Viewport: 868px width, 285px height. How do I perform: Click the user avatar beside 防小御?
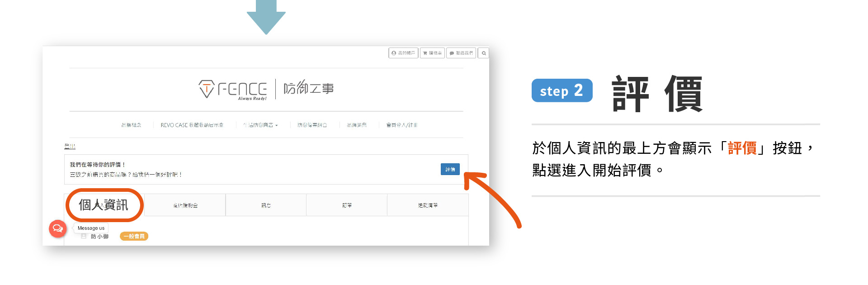point(84,236)
